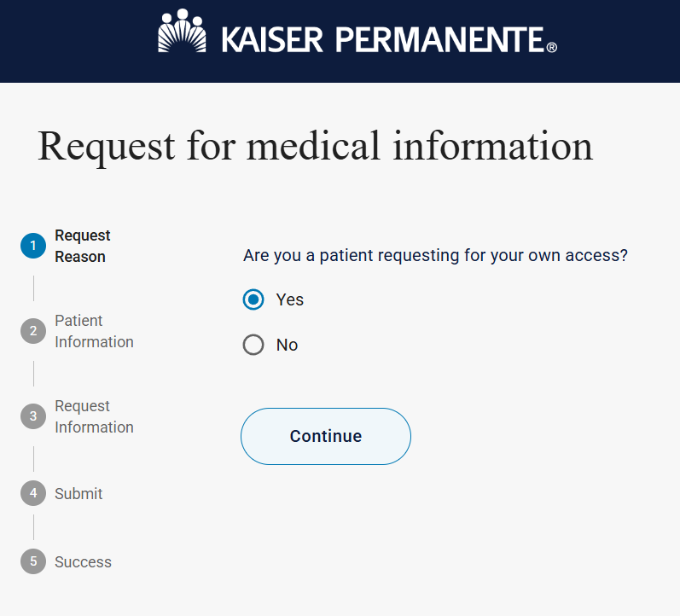
Task: Select the Success step label
Action: (83, 561)
